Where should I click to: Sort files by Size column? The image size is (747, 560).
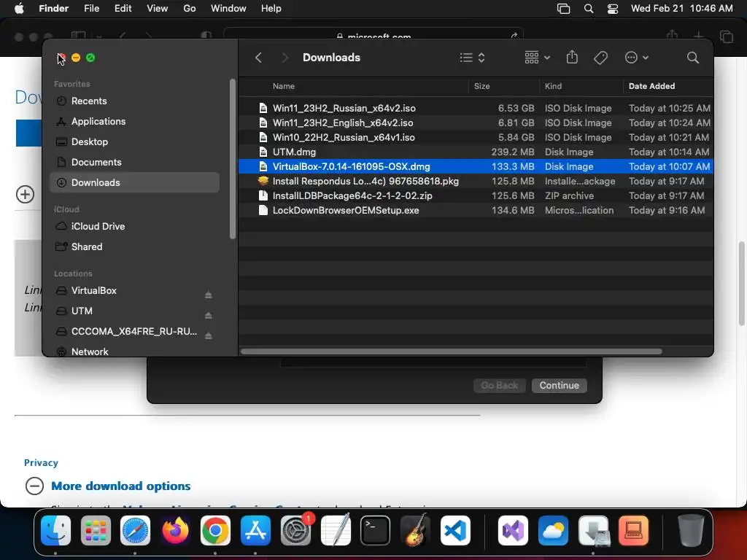(x=504, y=86)
